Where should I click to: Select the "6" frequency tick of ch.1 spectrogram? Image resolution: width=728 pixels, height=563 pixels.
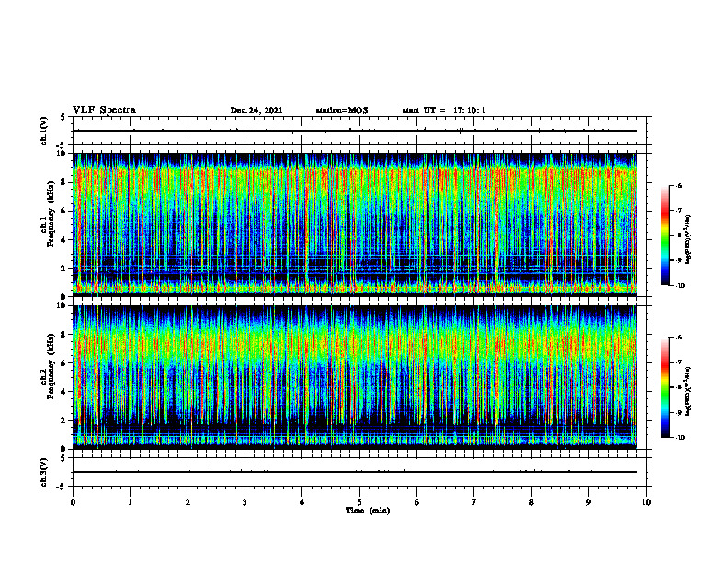coord(64,211)
